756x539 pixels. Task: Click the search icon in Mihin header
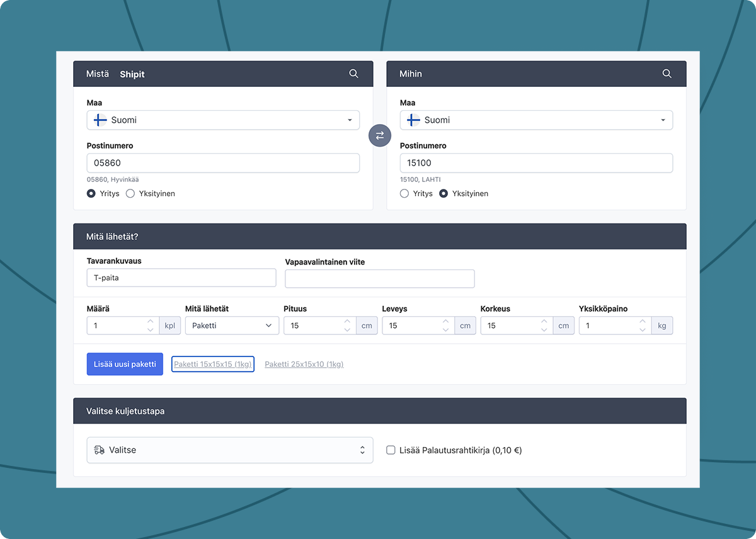[667, 74]
